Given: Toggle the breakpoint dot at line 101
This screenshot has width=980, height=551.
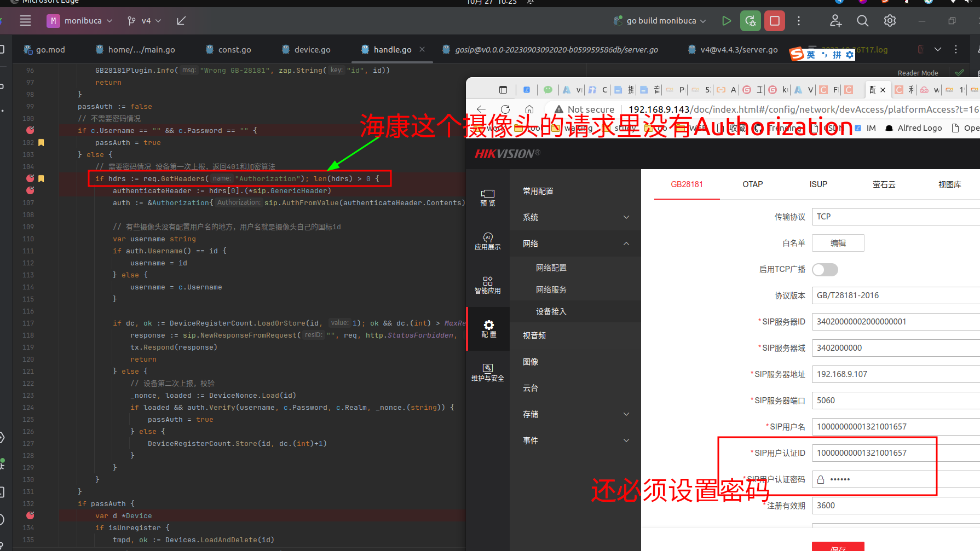Looking at the screenshot, I should tap(30, 130).
